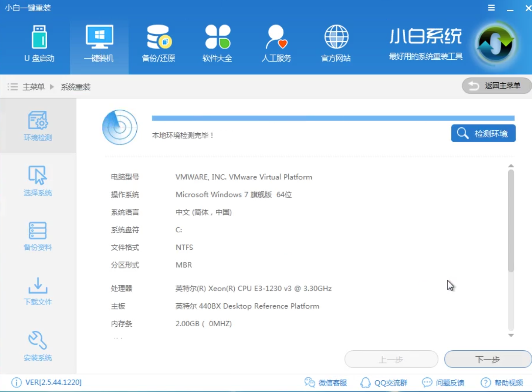Click 返回主菜单 to go back
This screenshot has height=392, width=532.
(x=496, y=86)
